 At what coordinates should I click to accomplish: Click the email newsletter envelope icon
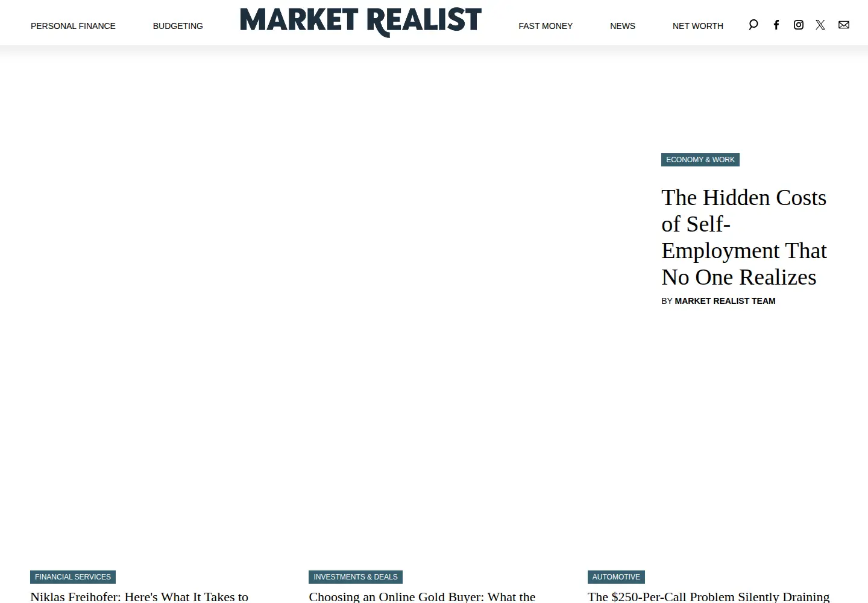click(844, 25)
